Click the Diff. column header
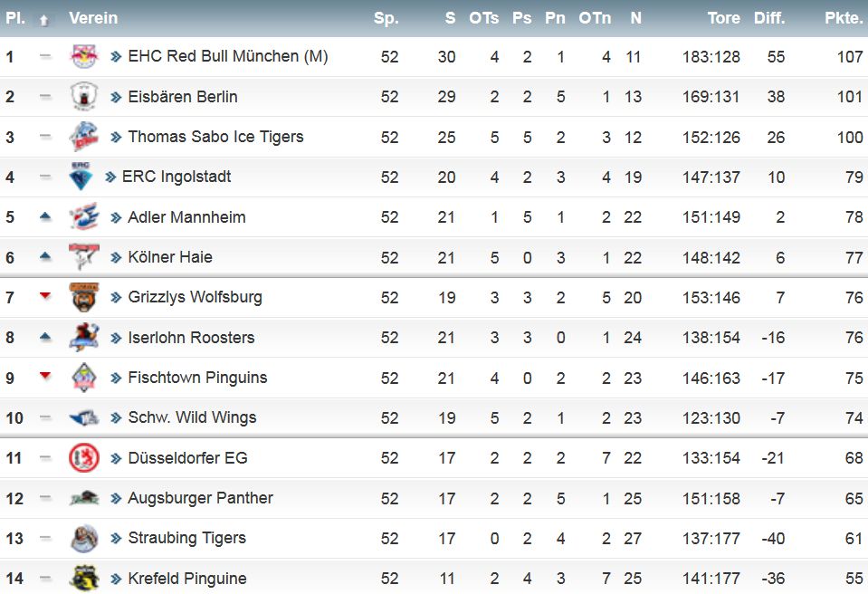This screenshot has height=594, width=868. (768, 18)
